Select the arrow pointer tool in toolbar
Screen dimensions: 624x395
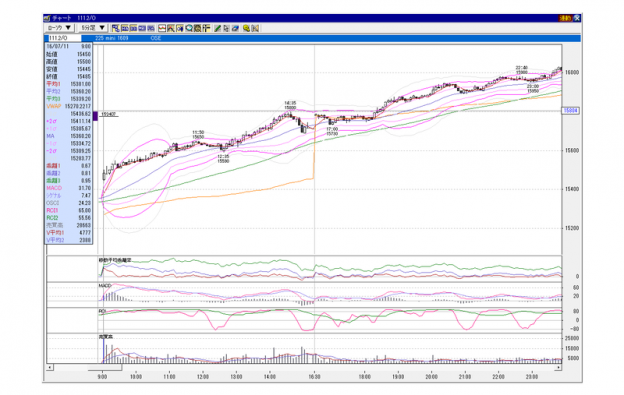tap(226, 28)
